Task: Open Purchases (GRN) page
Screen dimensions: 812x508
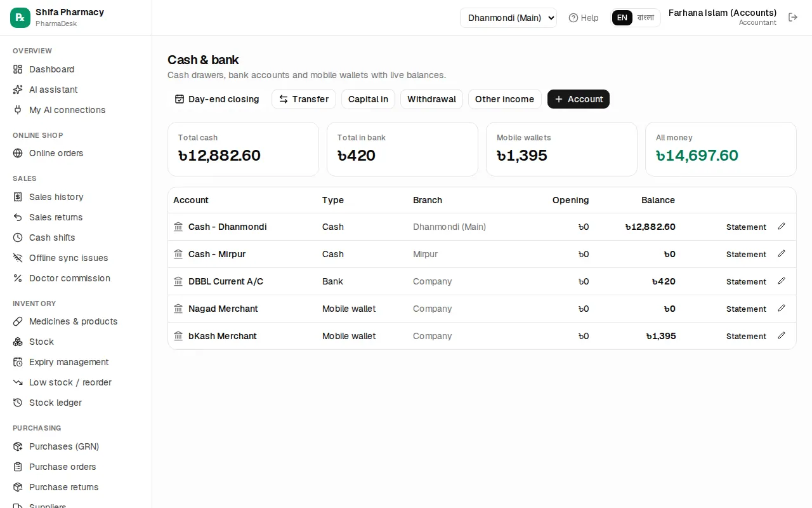Action: pyautogui.click(x=76, y=446)
